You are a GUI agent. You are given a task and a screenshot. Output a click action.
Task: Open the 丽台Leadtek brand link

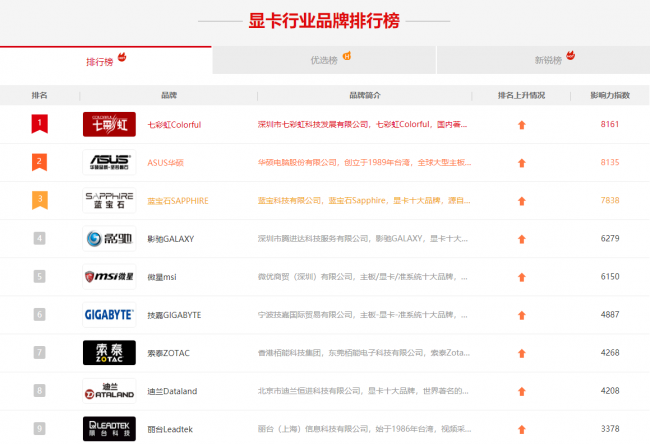[170, 429]
